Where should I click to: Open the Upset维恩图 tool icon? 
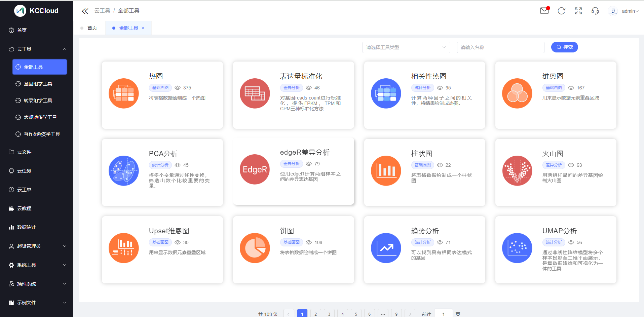pyautogui.click(x=124, y=248)
